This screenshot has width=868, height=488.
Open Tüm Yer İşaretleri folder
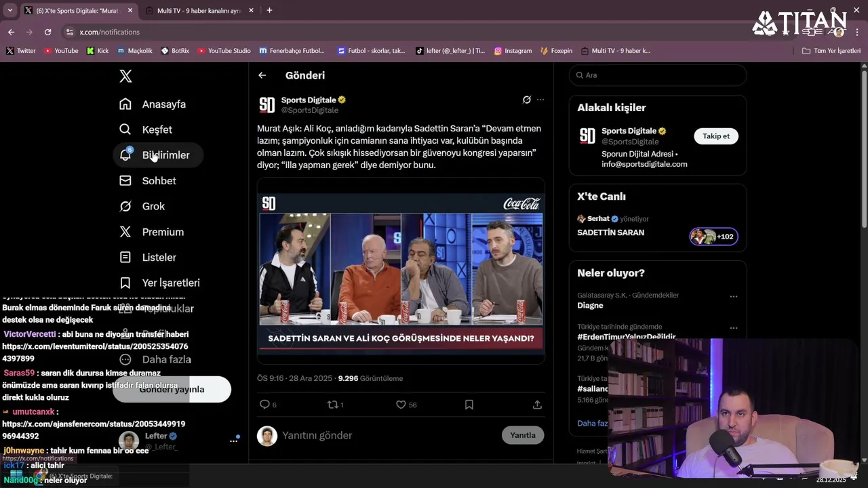click(831, 51)
